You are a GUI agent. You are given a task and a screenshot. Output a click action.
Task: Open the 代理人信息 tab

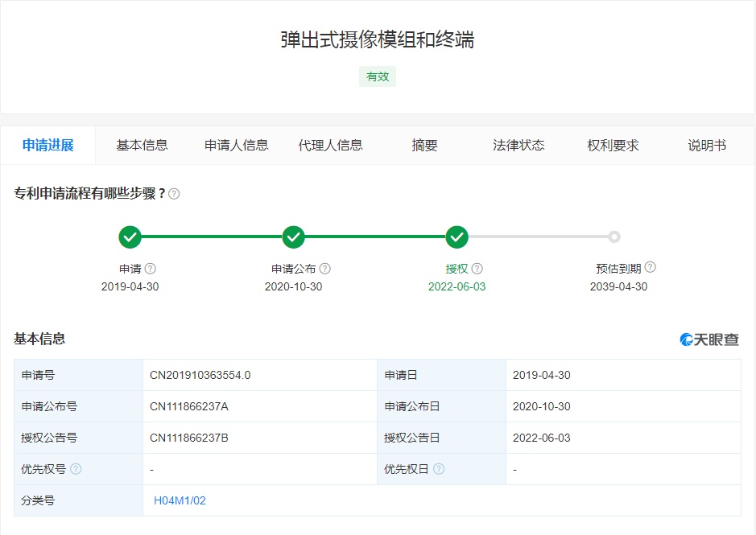(330, 145)
